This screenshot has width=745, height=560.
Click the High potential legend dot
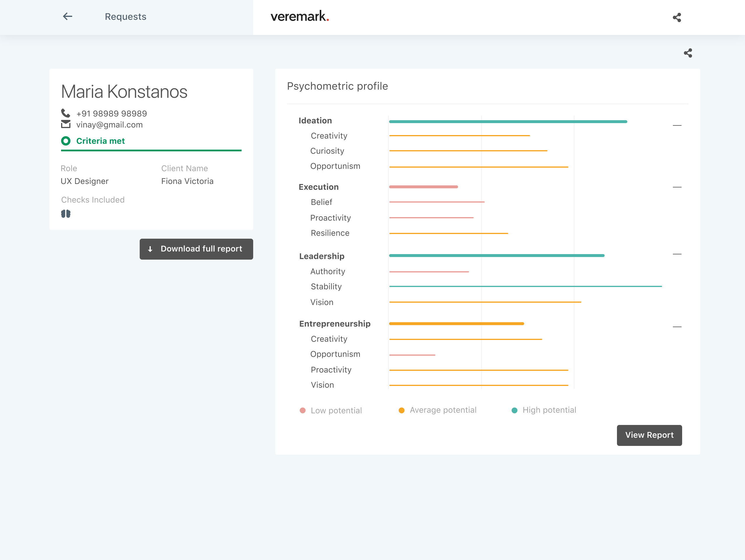tap(514, 410)
